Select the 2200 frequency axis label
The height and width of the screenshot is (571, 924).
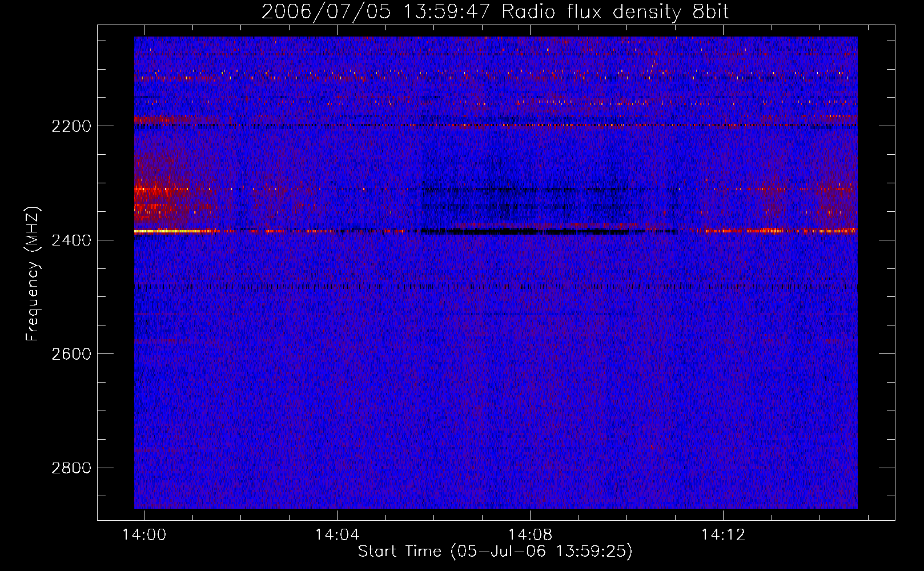coord(71,126)
